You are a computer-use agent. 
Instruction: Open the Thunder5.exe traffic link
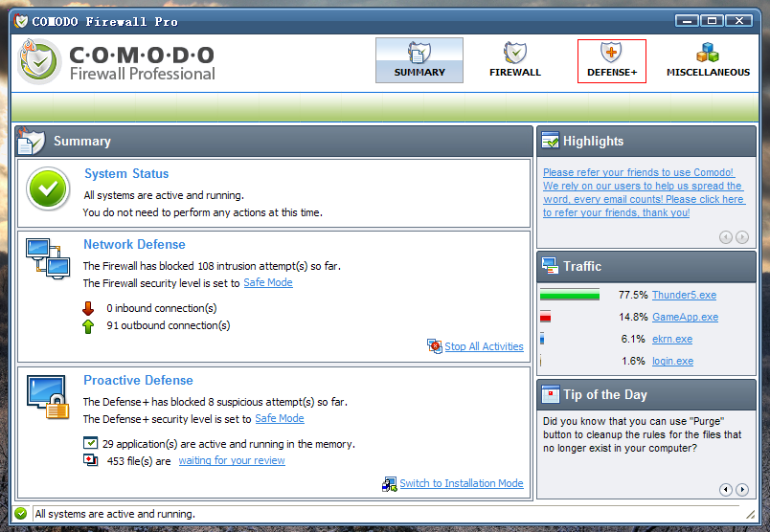point(684,295)
